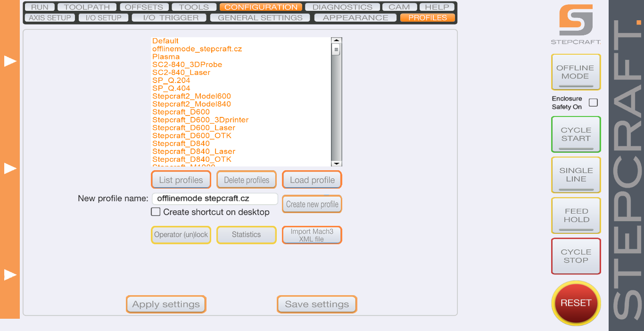This screenshot has height=331, width=644.
Task: Select Stepcraft2_Model600 profile
Action: coord(191,96)
